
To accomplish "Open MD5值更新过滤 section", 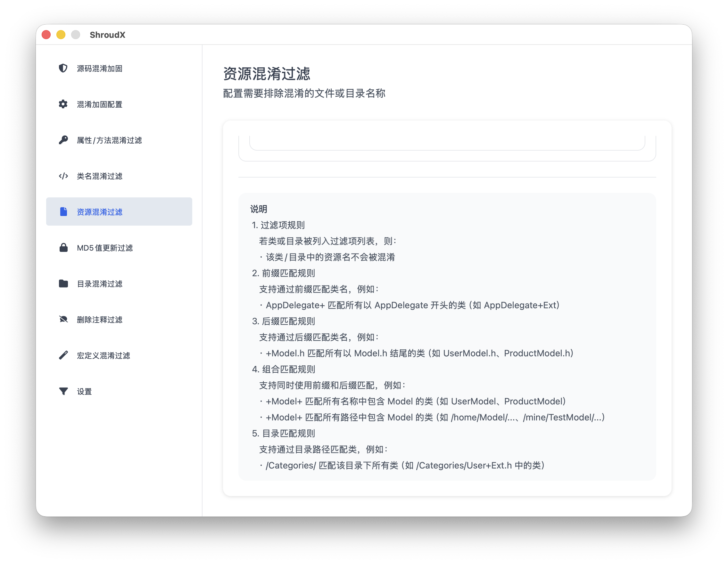I will 119,248.
